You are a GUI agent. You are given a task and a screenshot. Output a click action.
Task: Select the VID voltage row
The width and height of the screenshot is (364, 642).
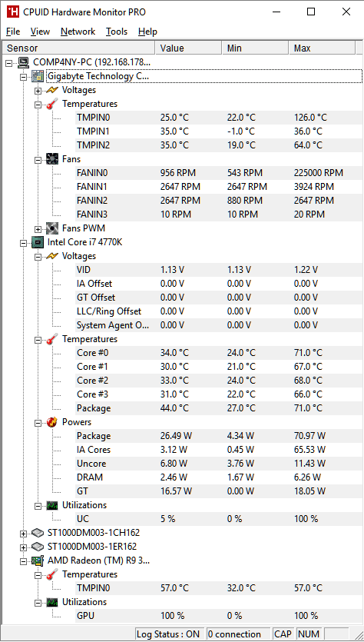(x=218, y=270)
